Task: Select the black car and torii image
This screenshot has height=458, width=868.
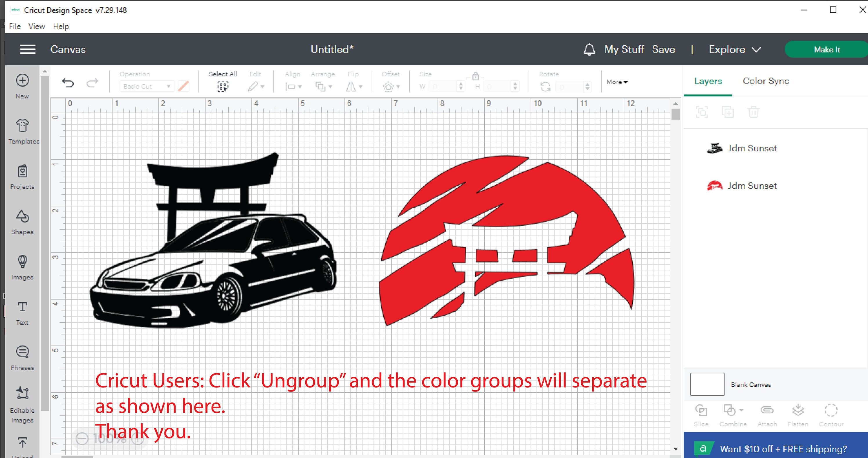Action: [213, 240]
